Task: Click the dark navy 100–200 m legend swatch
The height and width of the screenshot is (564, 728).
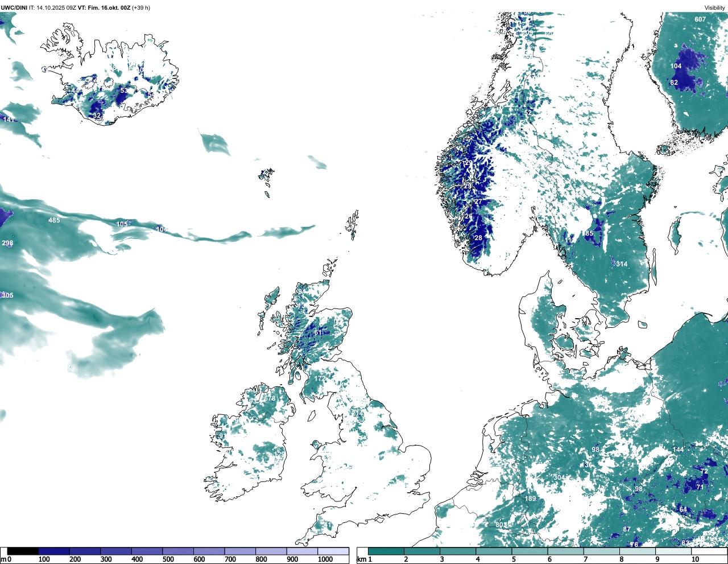Action: tap(54, 551)
